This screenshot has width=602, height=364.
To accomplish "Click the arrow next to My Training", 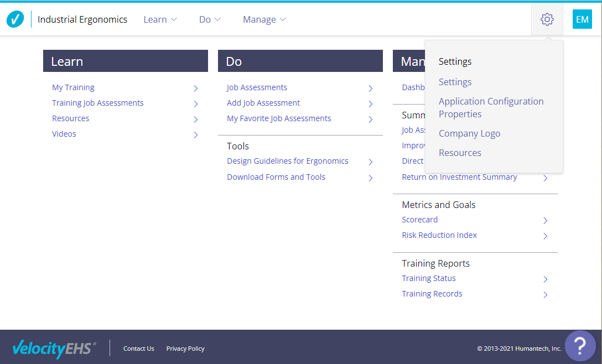I will coord(196,88).
